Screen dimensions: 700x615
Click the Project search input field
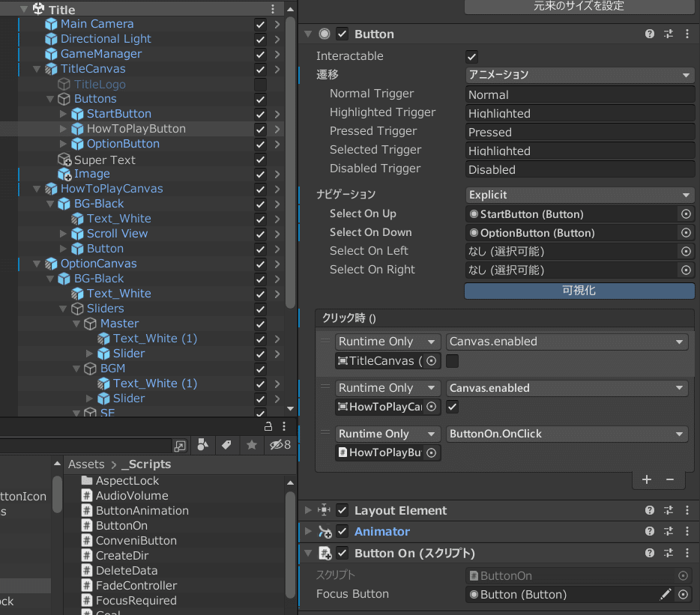tap(85, 446)
